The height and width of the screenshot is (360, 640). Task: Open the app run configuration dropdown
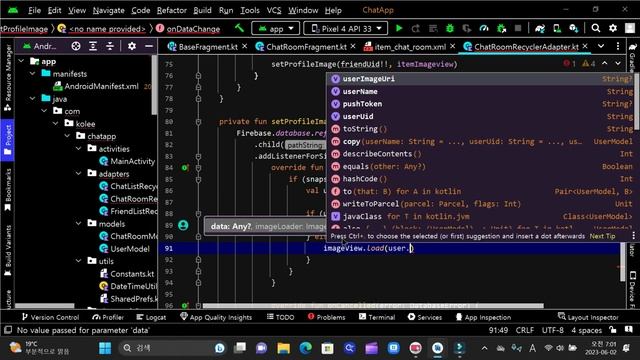coord(276,28)
